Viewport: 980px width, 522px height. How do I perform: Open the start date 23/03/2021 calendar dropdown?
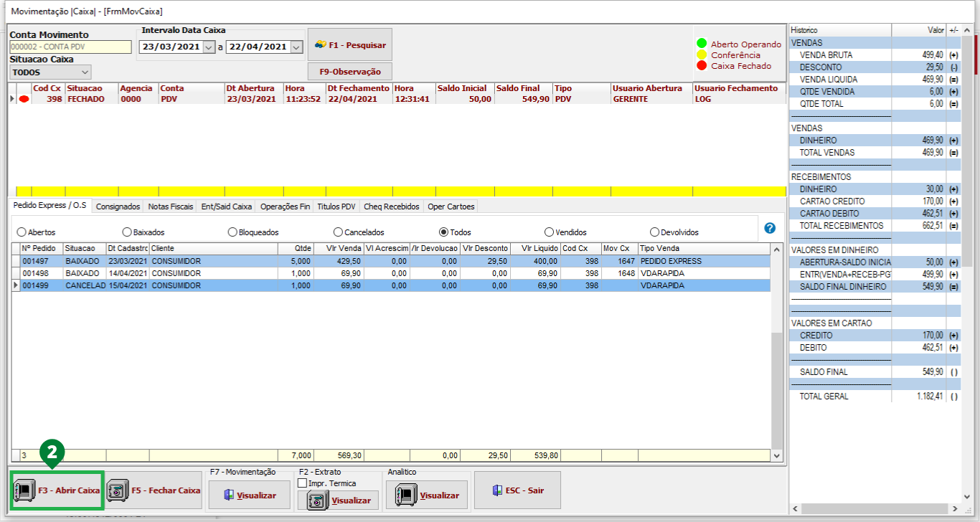[x=209, y=47]
